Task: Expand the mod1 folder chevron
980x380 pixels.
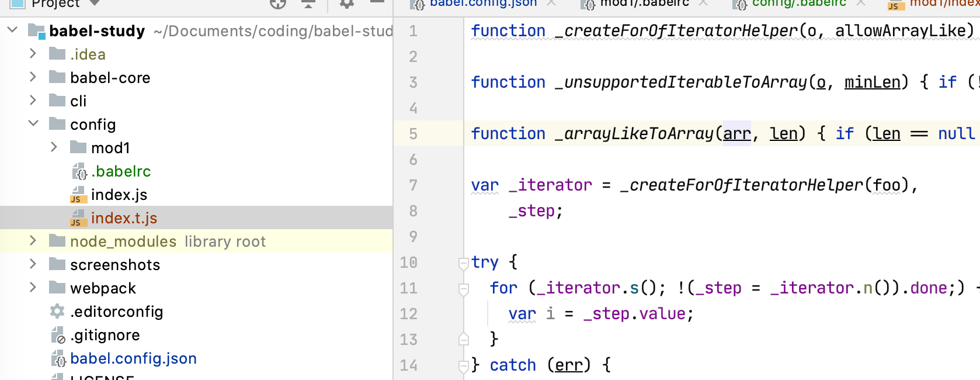Action: (54, 147)
